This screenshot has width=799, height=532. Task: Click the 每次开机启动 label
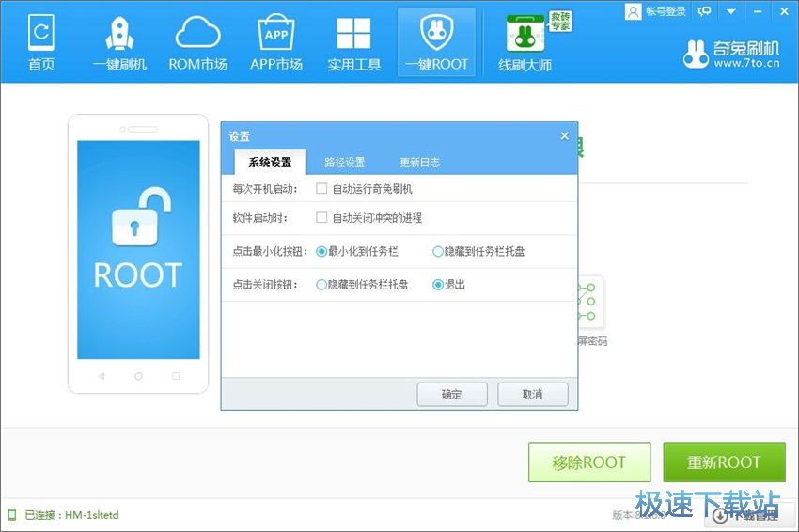(265, 189)
